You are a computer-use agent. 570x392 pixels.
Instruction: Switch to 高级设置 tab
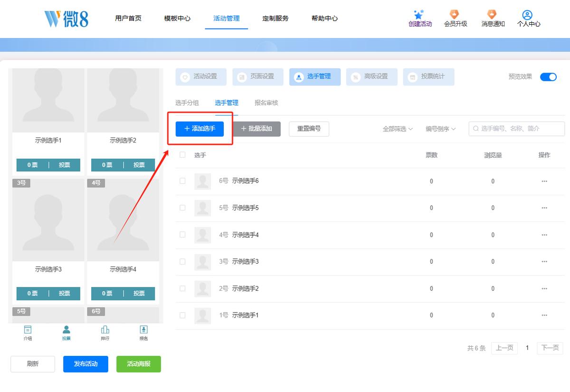[x=372, y=76]
